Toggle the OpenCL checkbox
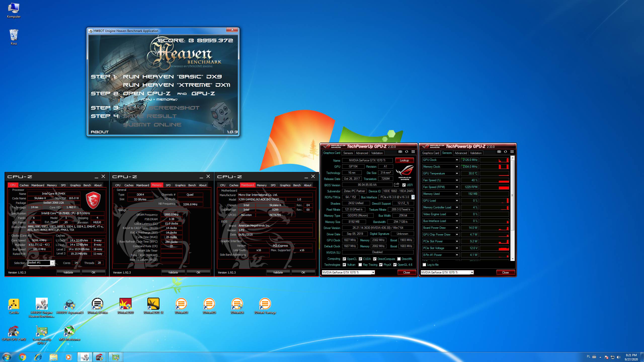The image size is (644, 362). click(344, 259)
